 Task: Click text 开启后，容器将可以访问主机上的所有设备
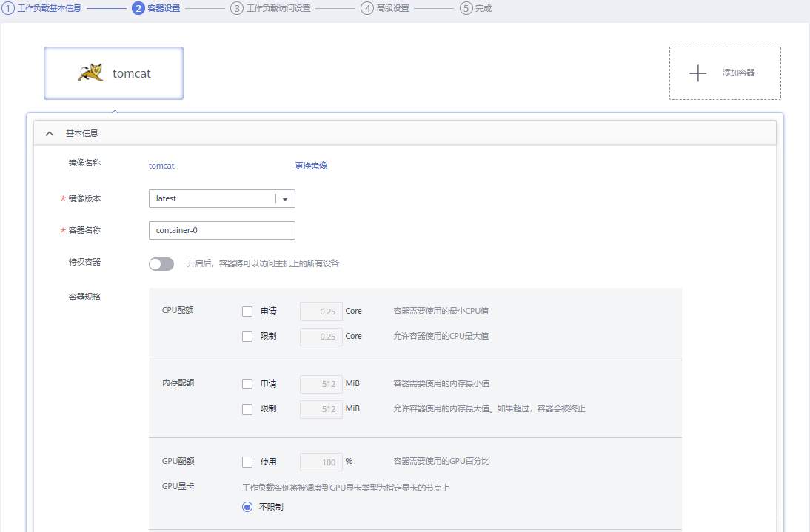coord(263,263)
